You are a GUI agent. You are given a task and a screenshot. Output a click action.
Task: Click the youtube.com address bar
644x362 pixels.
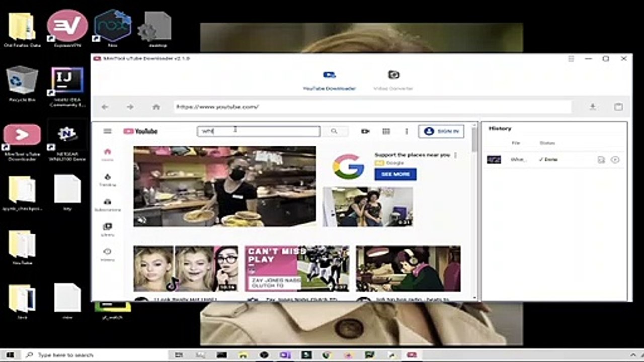coord(373,107)
